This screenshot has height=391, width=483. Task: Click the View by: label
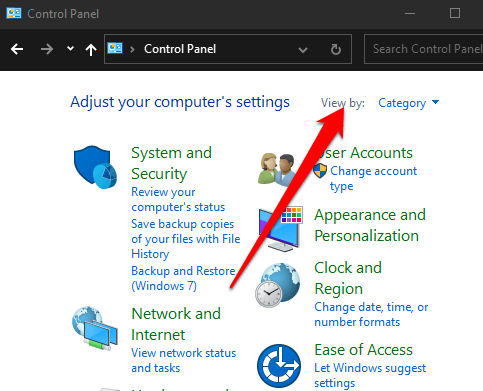click(343, 103)
